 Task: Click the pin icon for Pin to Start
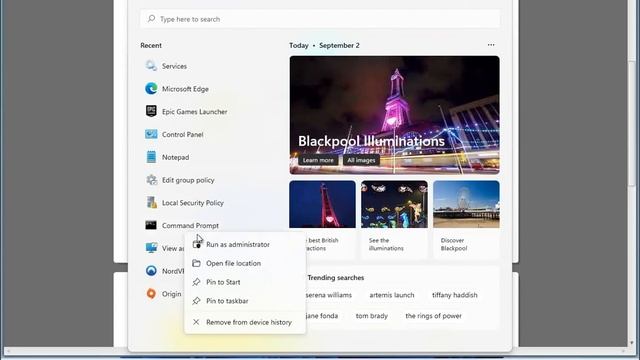pyautogui.click(x=196, y=282)
